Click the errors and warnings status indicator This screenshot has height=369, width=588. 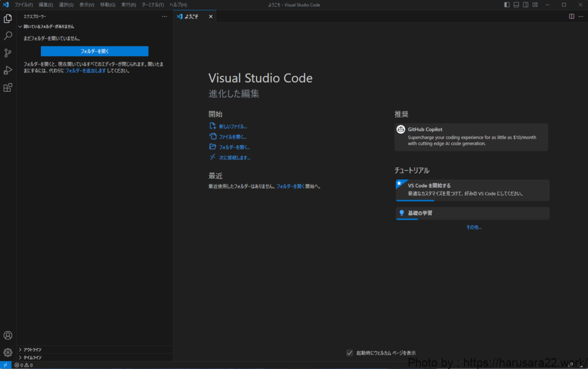[x=24, y=365]
